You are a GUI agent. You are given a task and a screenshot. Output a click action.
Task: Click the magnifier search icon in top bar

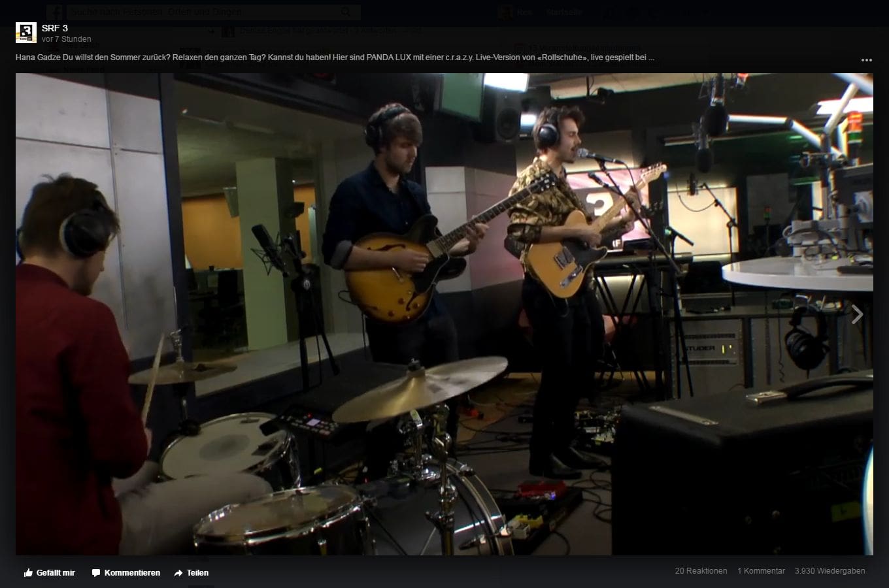click(345, 12)
